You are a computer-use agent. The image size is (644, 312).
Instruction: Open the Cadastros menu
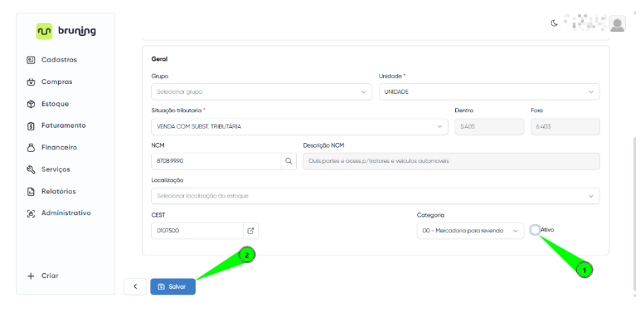[x=59, y=60]
